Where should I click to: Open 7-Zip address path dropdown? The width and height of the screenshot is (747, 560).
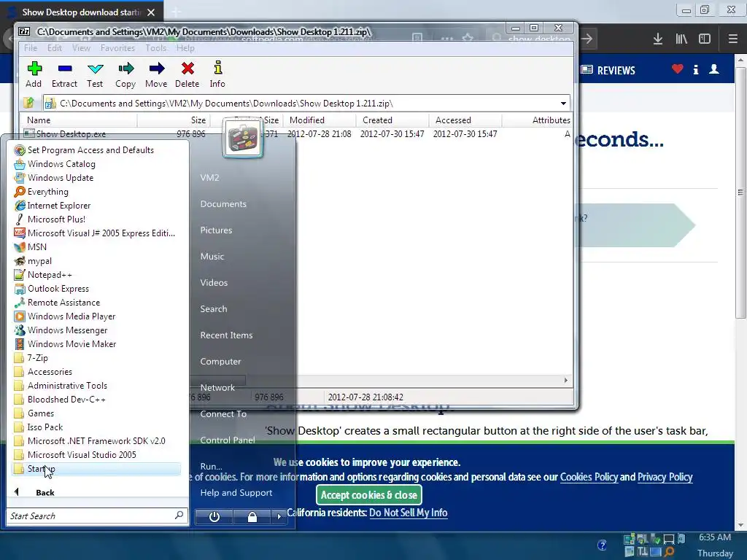pos(563,104)
